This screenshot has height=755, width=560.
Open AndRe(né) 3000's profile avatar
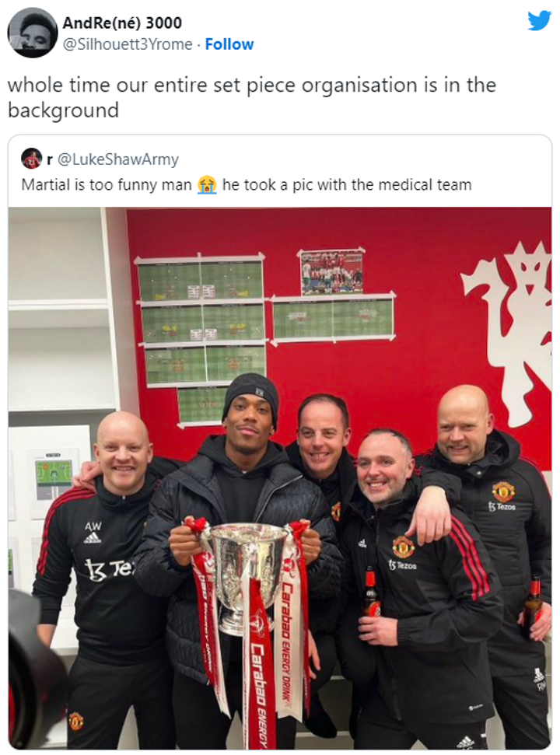click(32, 33)
